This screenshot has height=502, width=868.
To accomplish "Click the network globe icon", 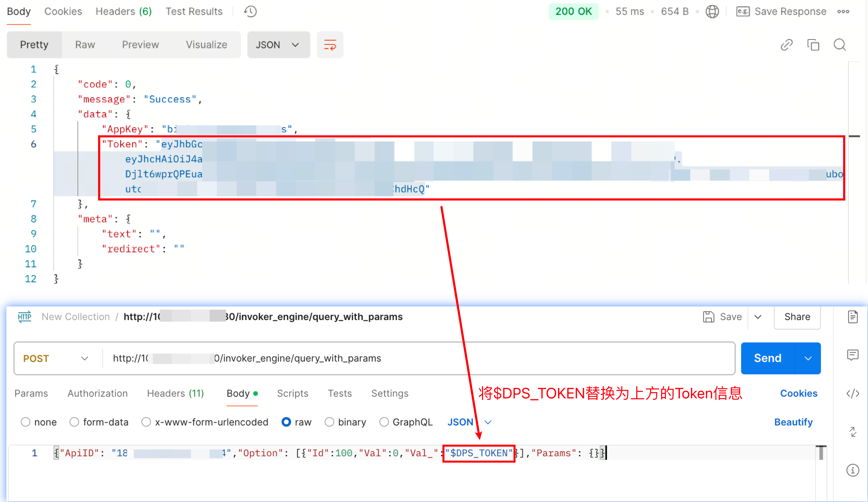I will pos(712,12).
